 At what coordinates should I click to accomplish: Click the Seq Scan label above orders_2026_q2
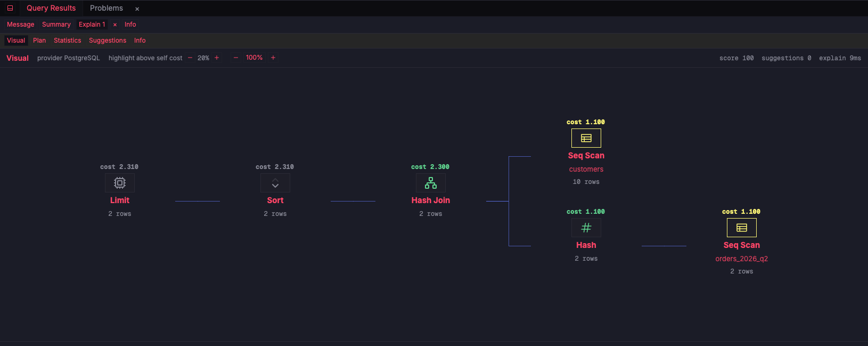point(742,245)
